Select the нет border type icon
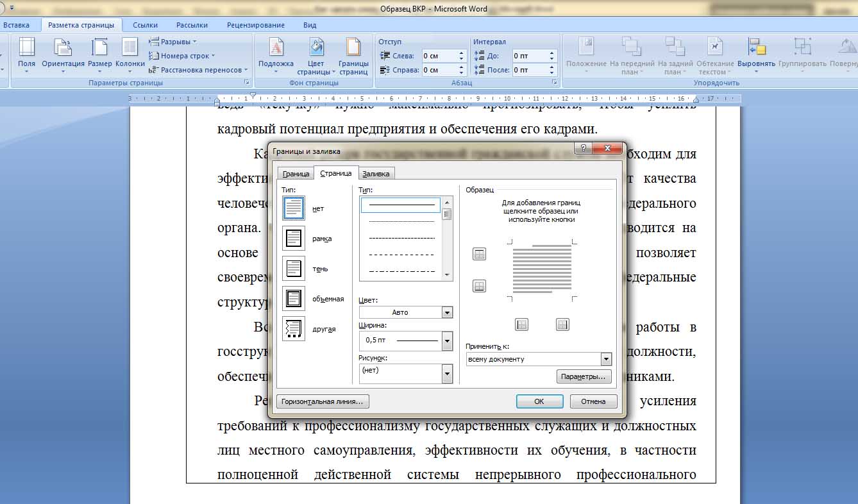Screen dimensions: 858x504 [x=294, y=208]
